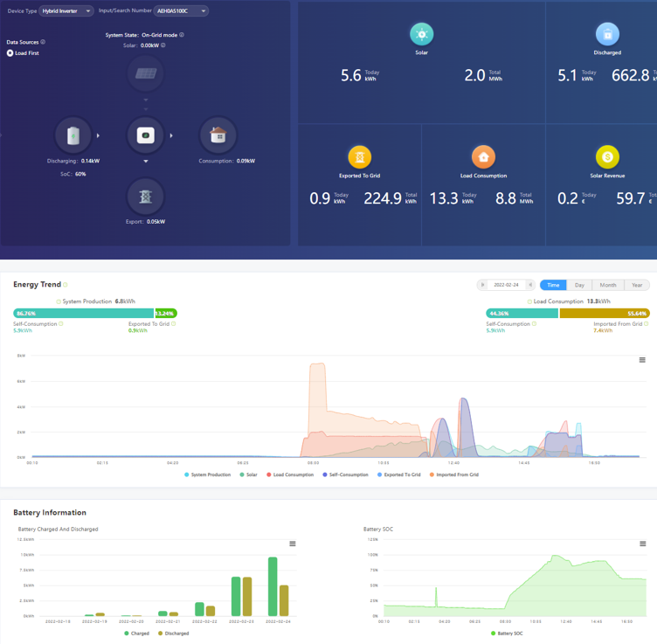Click the blue Discharged battery icon
The image size is (657, 644).
[607, 34]
